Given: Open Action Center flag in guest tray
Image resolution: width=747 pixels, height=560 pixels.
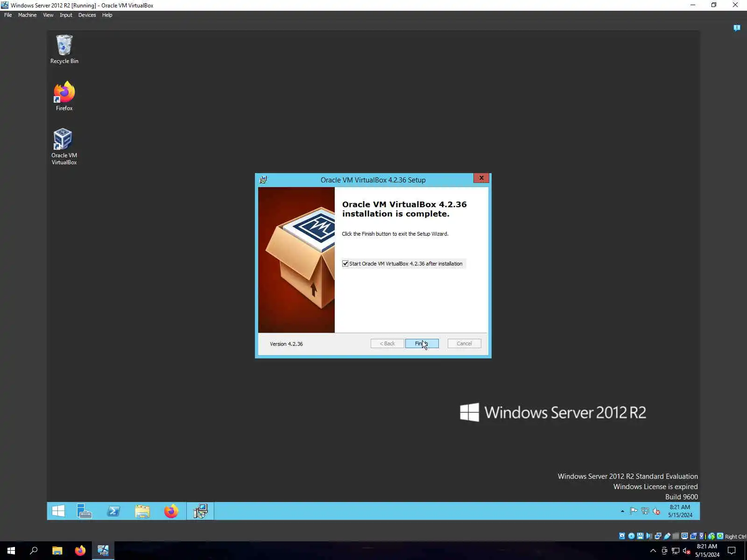Looking at the screenshot, I should pos(634,511).
